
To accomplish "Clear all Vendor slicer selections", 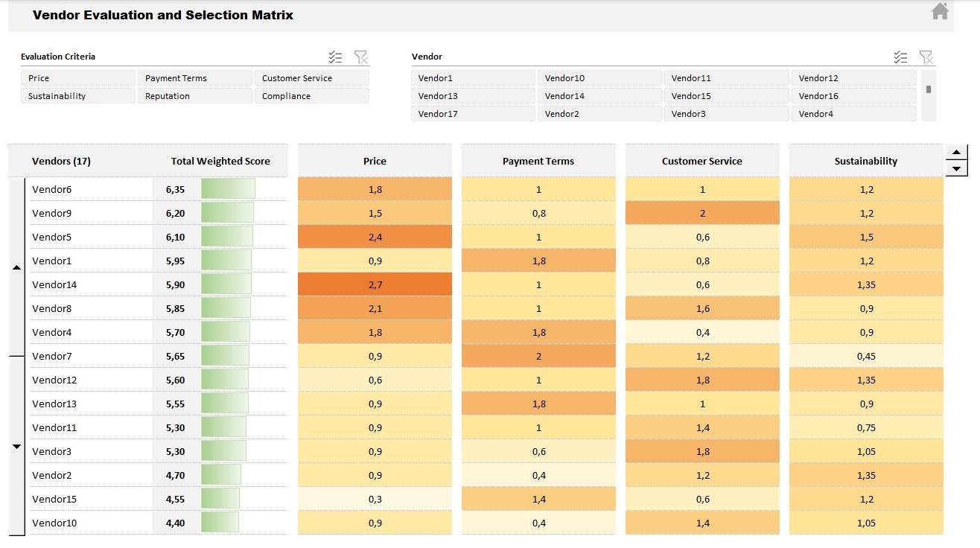I will [926, 57].
